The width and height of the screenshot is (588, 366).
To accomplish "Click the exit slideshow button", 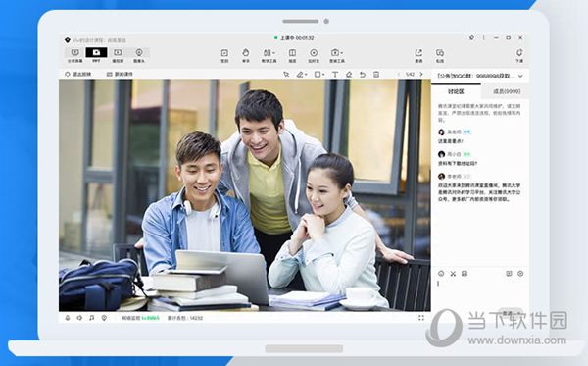I will 78,74.
